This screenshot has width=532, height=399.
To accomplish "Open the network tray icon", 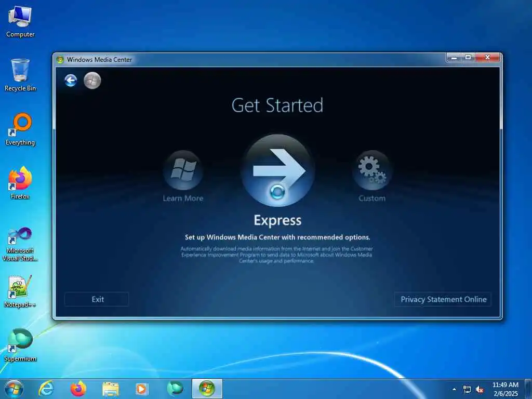I will 467,390.
